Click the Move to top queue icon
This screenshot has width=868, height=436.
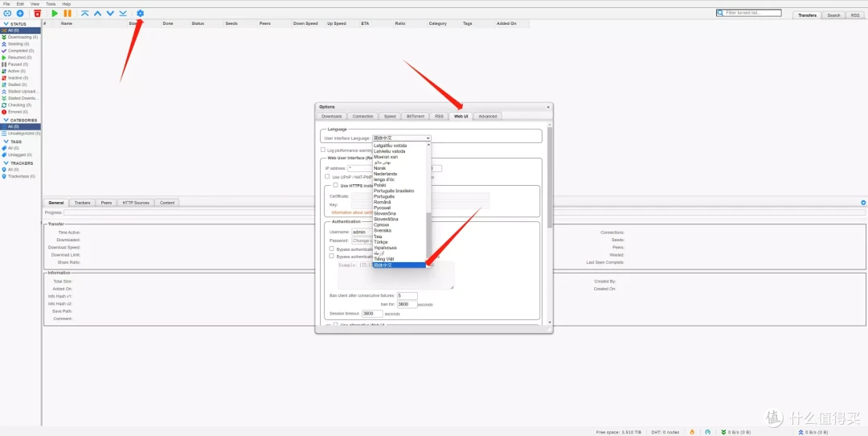pyautogui.click(x=84, y=13)
